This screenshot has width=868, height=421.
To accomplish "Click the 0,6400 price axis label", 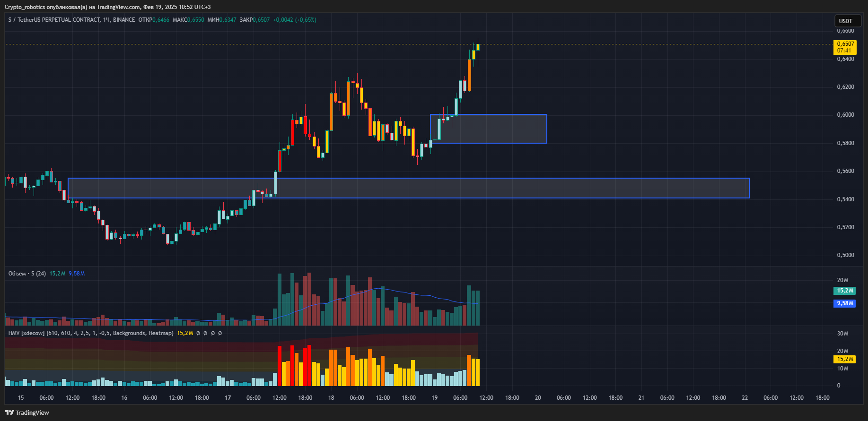I will pos(845,59).
